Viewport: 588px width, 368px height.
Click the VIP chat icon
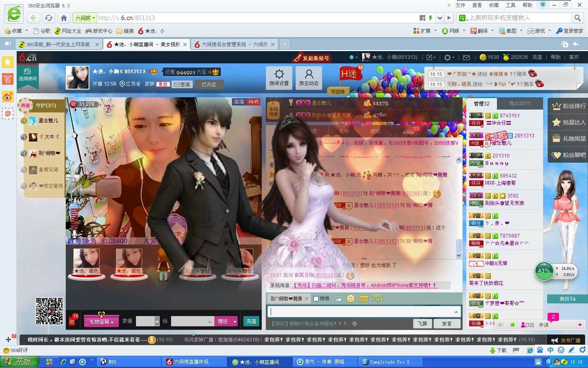(x=363, y=299)
